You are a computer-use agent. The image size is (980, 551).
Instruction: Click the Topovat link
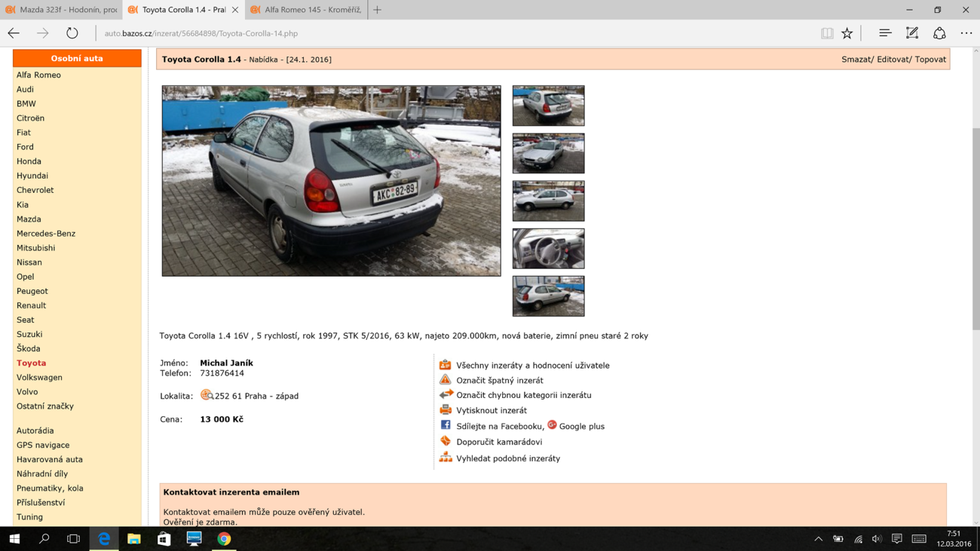tap(930, 60)
